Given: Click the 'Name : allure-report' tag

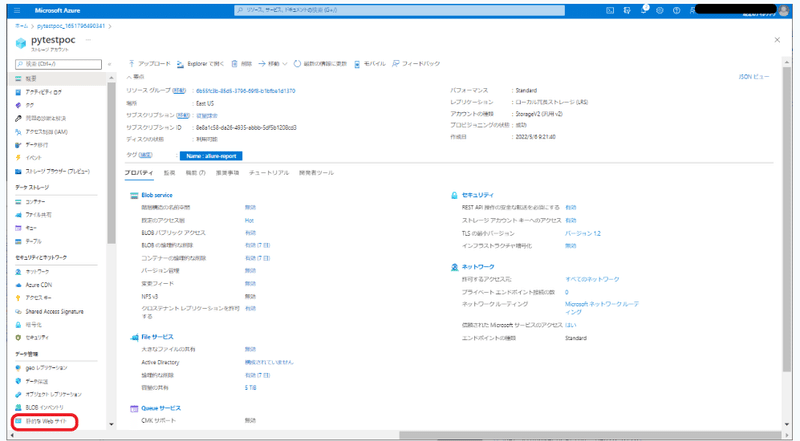Looking at the screenshot, I should (211, 156).
